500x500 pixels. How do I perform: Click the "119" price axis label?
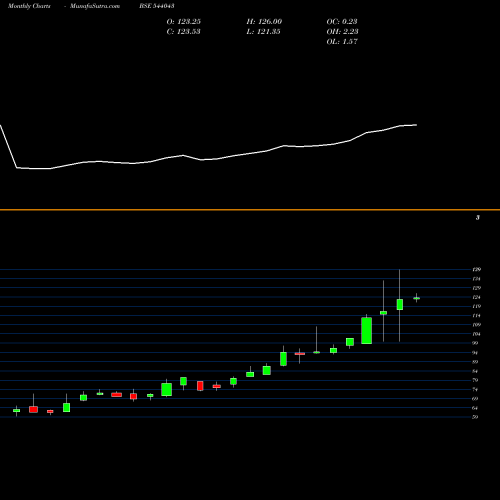476,306
